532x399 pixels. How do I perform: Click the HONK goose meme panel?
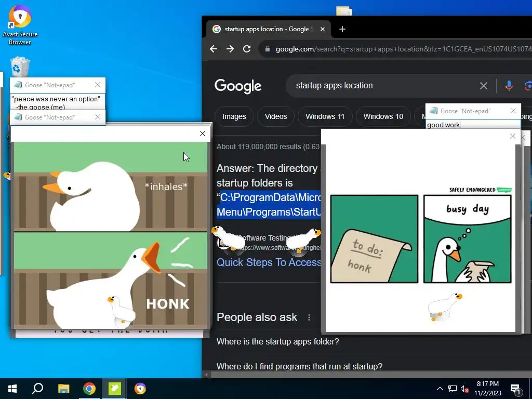click(x=110, y=280)
